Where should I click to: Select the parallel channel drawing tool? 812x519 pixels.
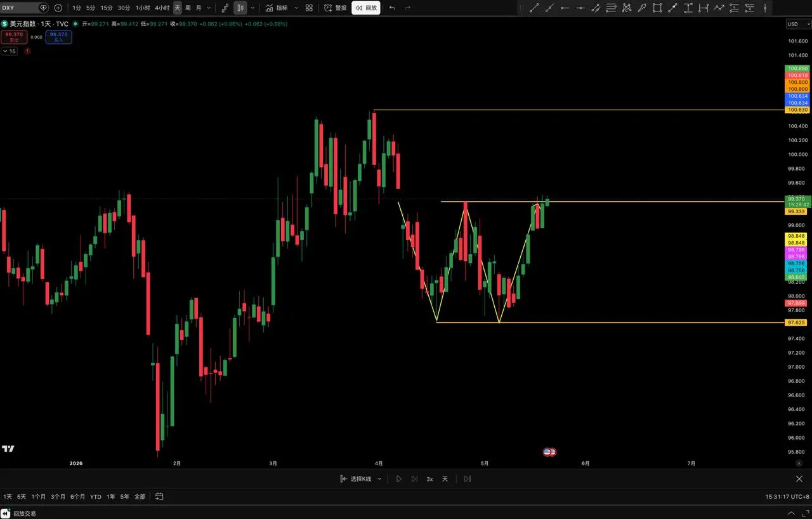(596, 8)
